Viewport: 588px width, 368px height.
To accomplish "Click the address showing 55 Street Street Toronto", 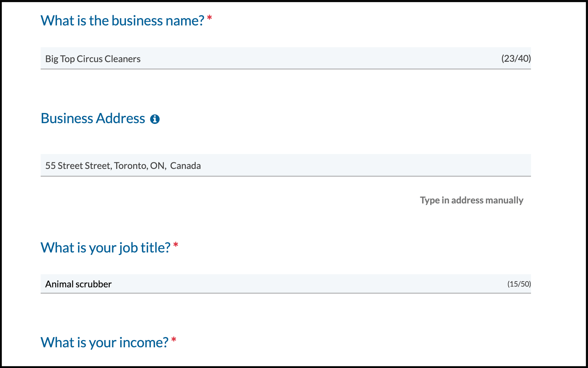I will click(123, 165).
